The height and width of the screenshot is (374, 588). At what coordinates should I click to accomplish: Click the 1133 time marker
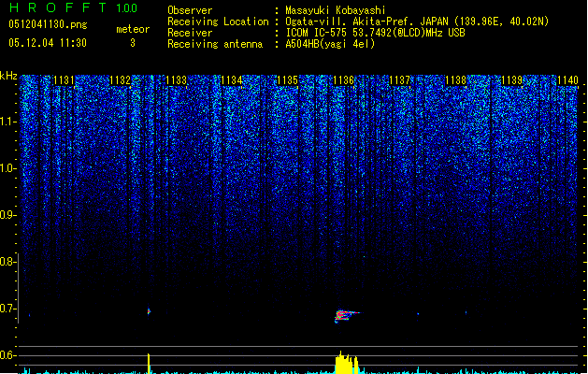tap(176, 80)
